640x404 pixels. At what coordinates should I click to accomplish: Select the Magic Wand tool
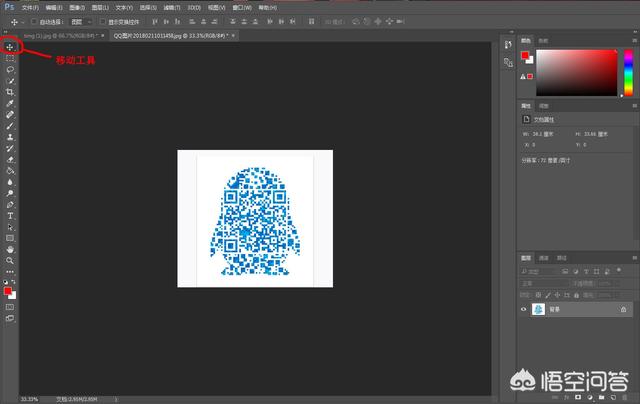pyautogui.click(x=10, y=81)
